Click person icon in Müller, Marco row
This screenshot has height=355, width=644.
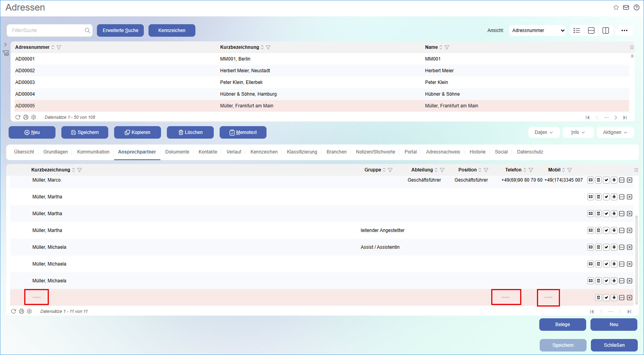point(614,180)
